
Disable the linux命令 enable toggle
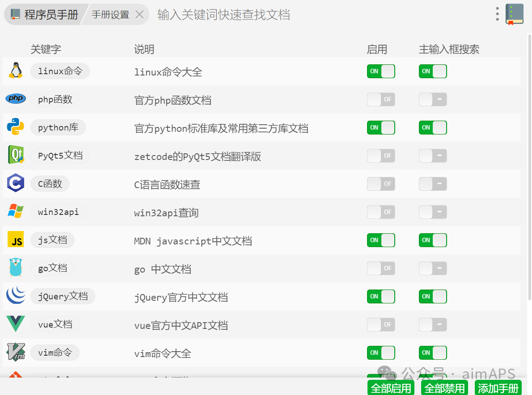(x=381, y=71)
